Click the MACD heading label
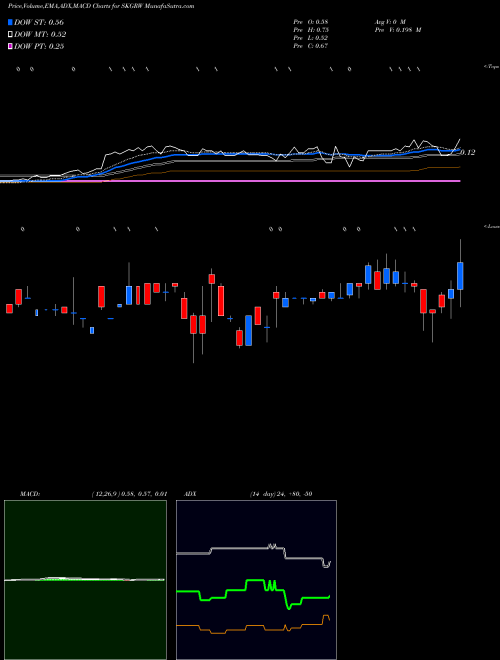Image resolution: width=500 pixels, height=660 pixels. [30, 494]
